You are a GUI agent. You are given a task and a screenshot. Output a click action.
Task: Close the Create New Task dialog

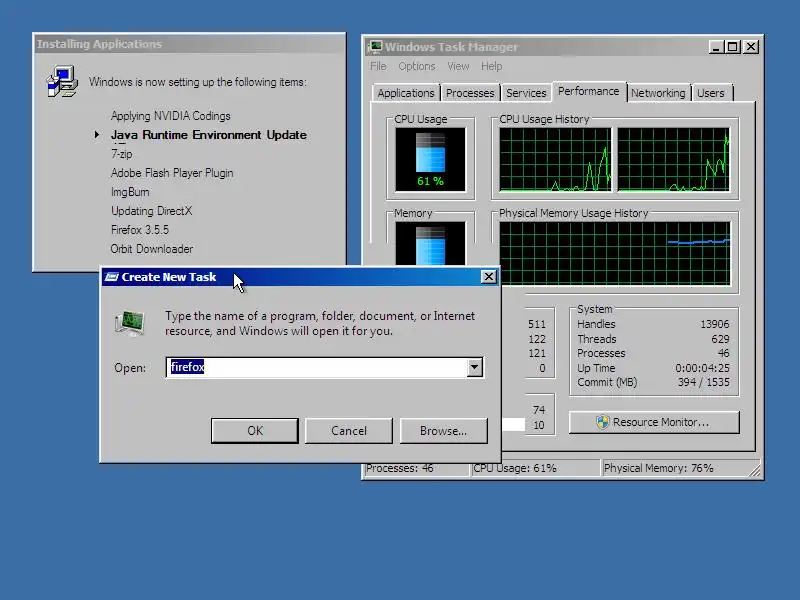point(488,277)
